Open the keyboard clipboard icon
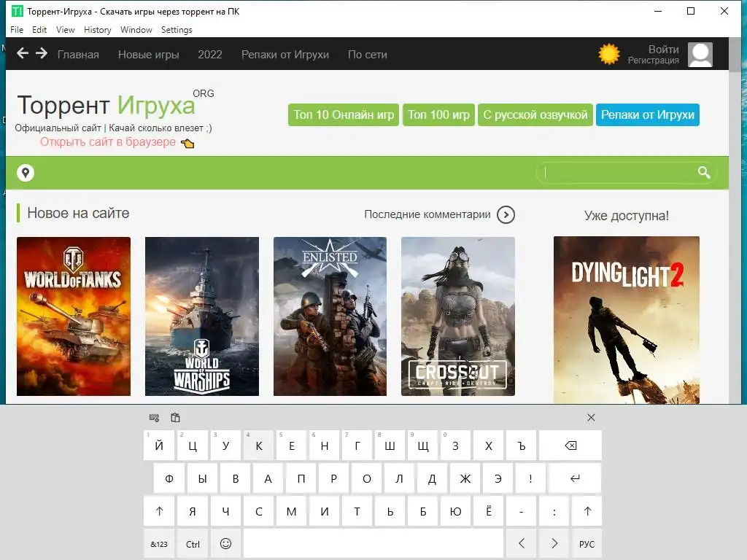747x560 pixels. [175, 418]
